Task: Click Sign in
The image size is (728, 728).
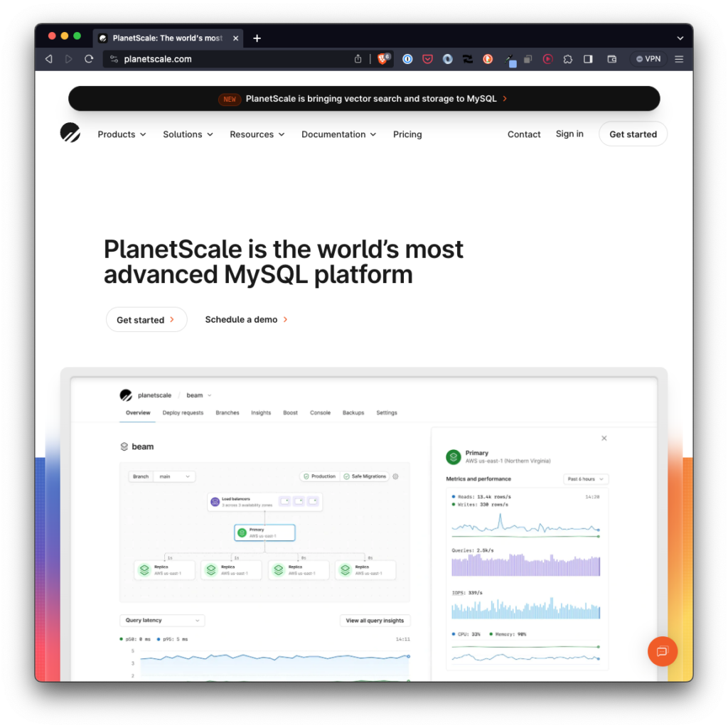Action: click(569, 134)
